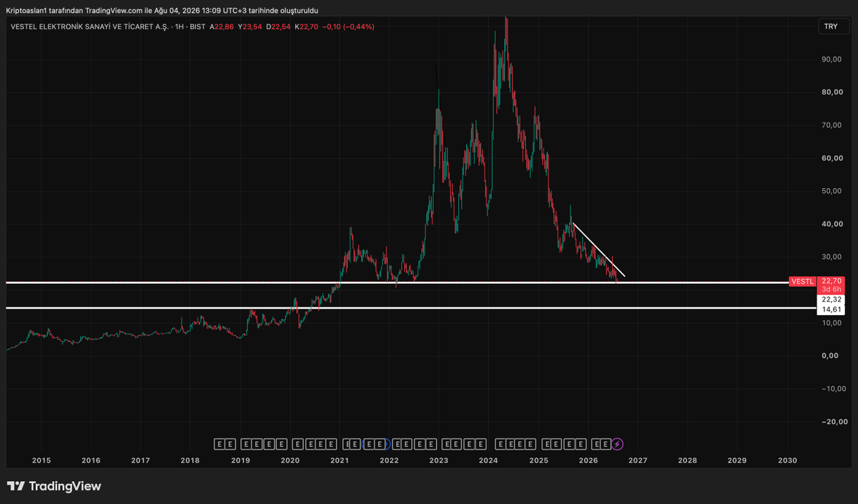Click the 2016 time axis label

91,461
